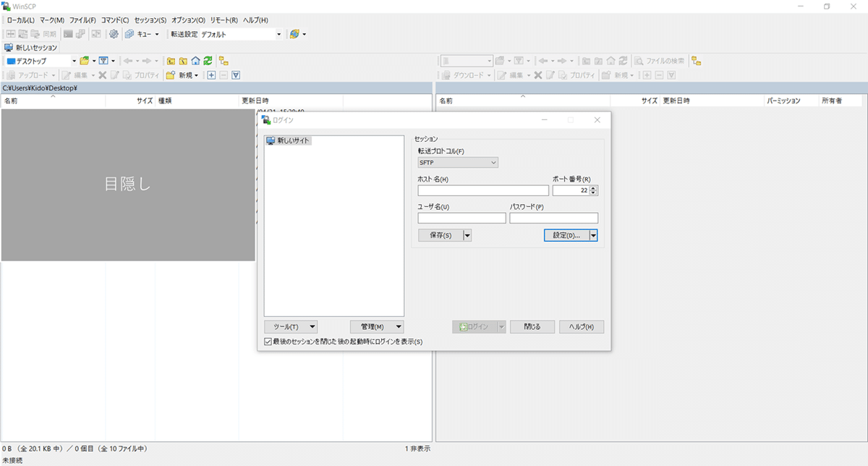
Task: Focus the ホスト名 input field
Action: tap(483, 191)
